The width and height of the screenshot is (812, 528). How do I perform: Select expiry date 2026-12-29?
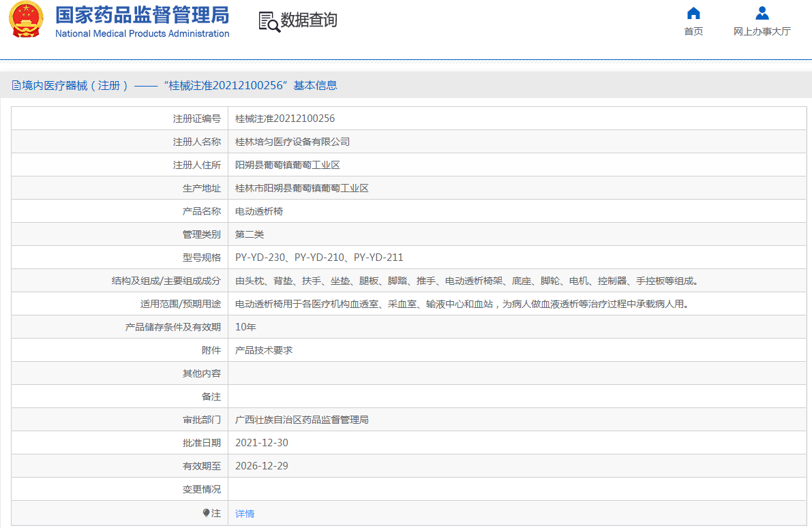[x=262, y=466]
